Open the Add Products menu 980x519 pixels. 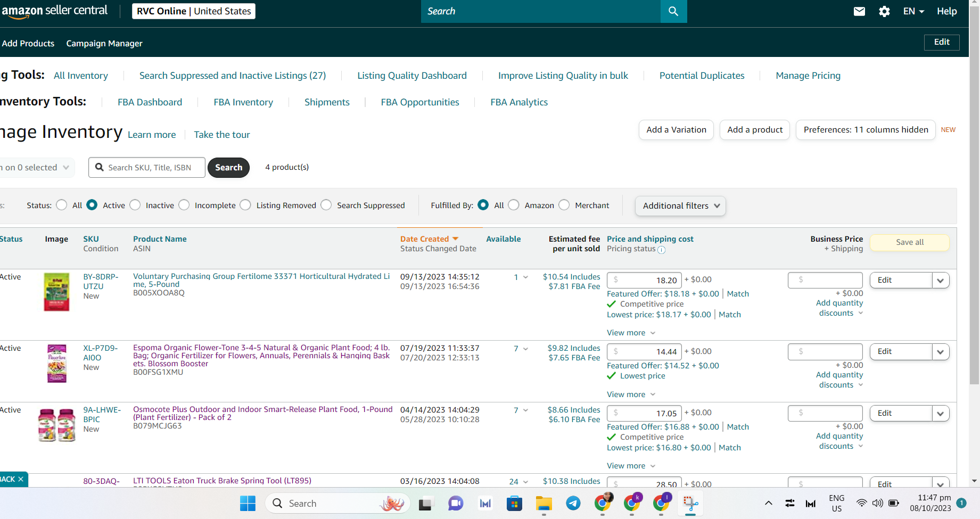pos(28,44)
